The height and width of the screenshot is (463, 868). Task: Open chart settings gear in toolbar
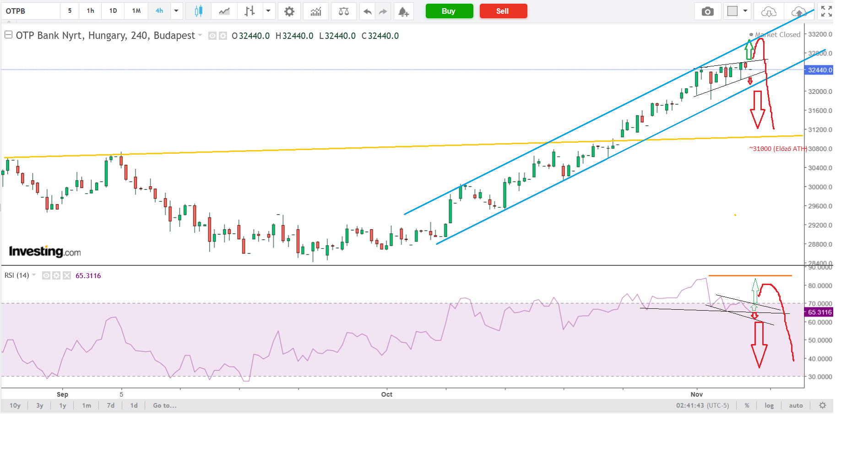289,11
